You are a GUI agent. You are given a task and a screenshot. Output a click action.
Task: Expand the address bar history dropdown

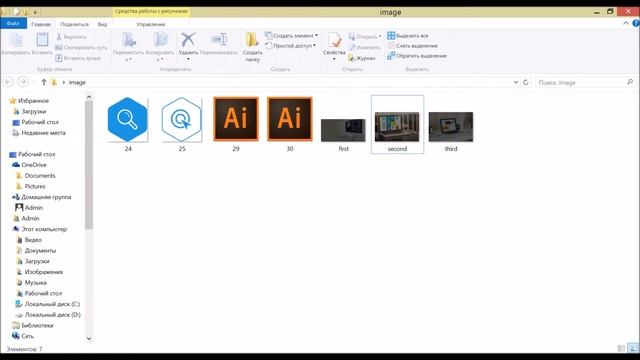tap(516, 82)
